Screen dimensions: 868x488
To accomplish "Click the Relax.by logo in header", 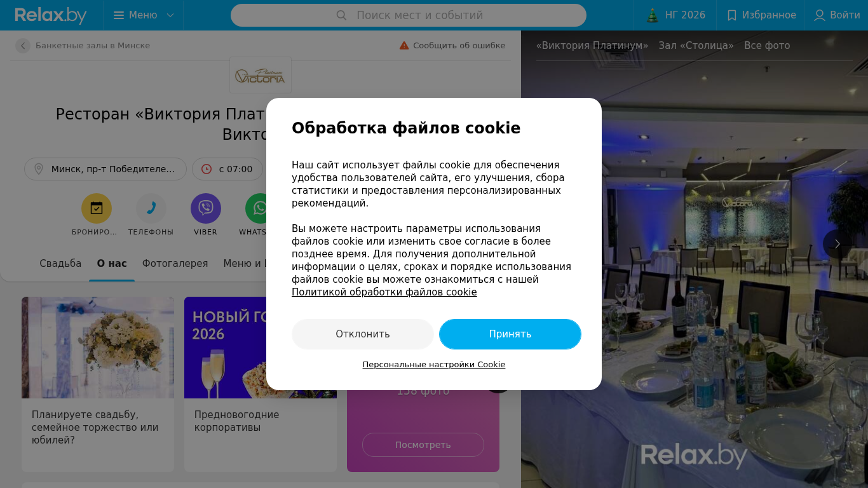I will tap(51, 15).
